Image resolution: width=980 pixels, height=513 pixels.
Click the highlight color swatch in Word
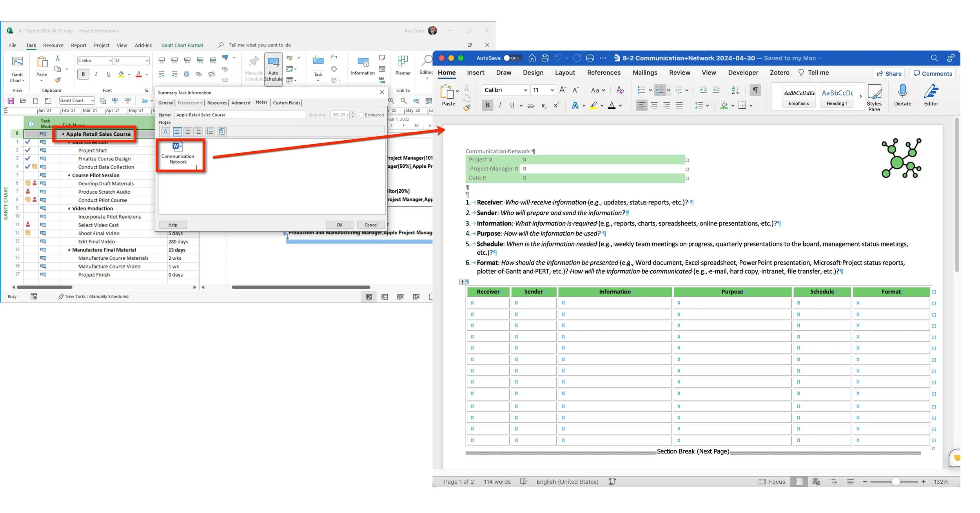click(593, 105)
